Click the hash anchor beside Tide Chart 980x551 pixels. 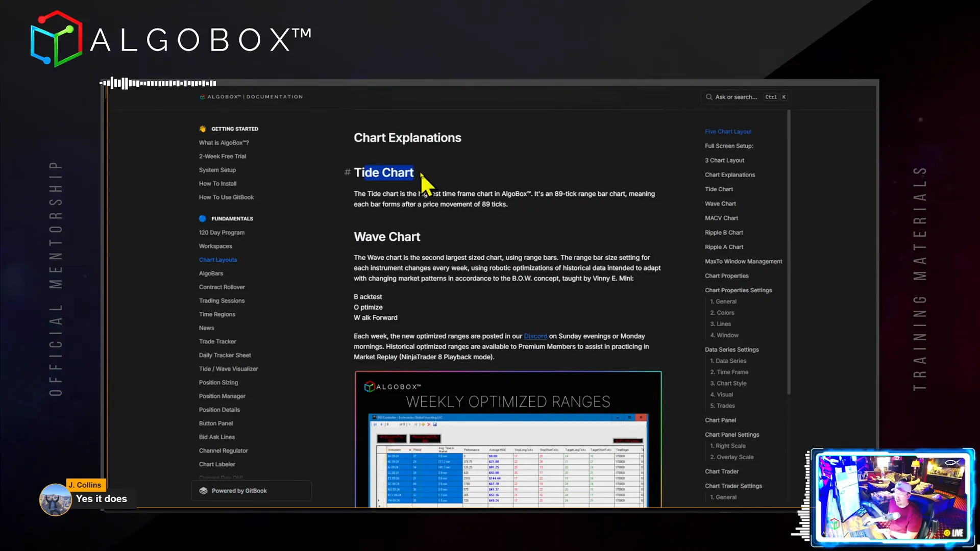[348, 172]
